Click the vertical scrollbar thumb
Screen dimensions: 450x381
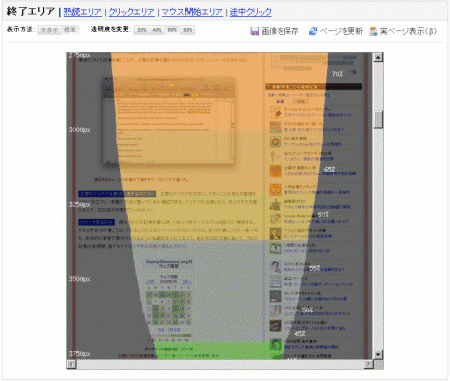point(378,119)
